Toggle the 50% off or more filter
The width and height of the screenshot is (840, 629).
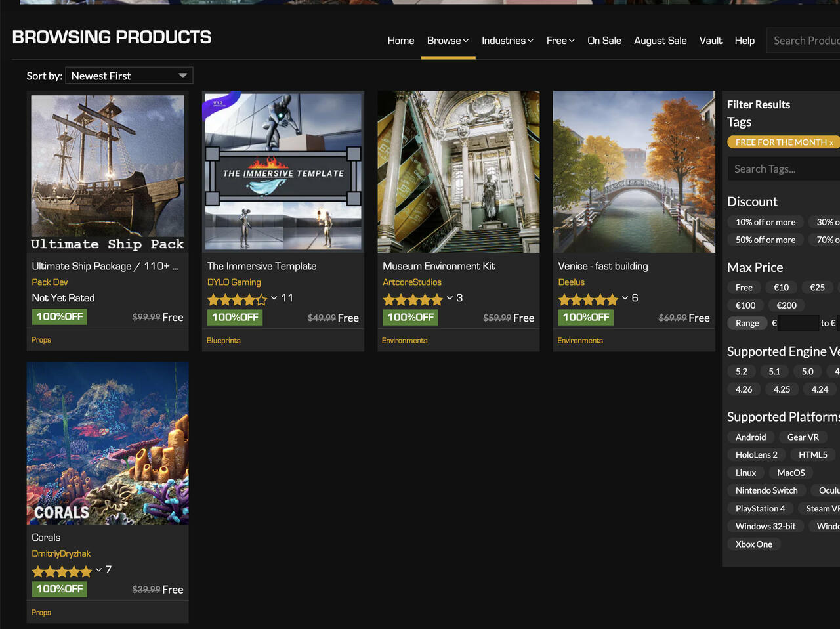tap(765, 240)
